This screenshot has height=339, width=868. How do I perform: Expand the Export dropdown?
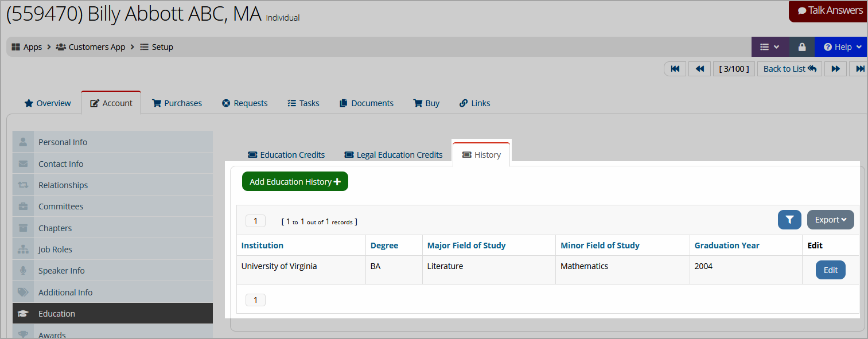(x=830, y=220)
